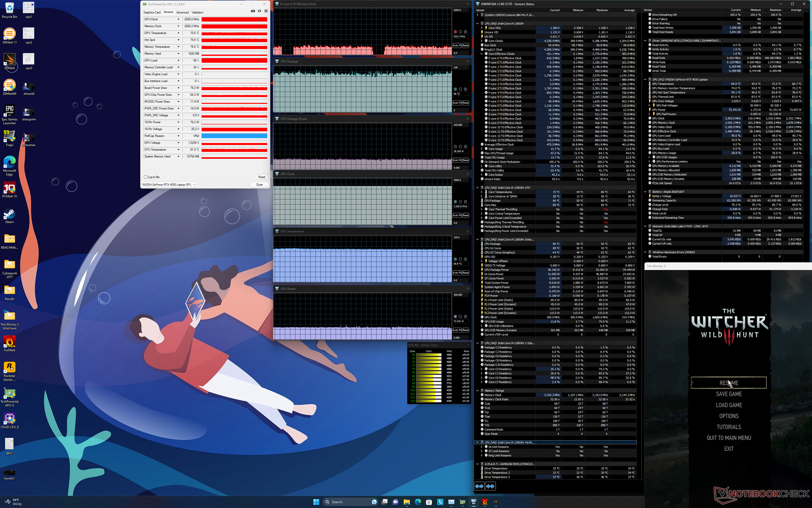This screenshot has height=508, width=812.
Task: Click Close button in GPU-Z
Action: point(259,185)
